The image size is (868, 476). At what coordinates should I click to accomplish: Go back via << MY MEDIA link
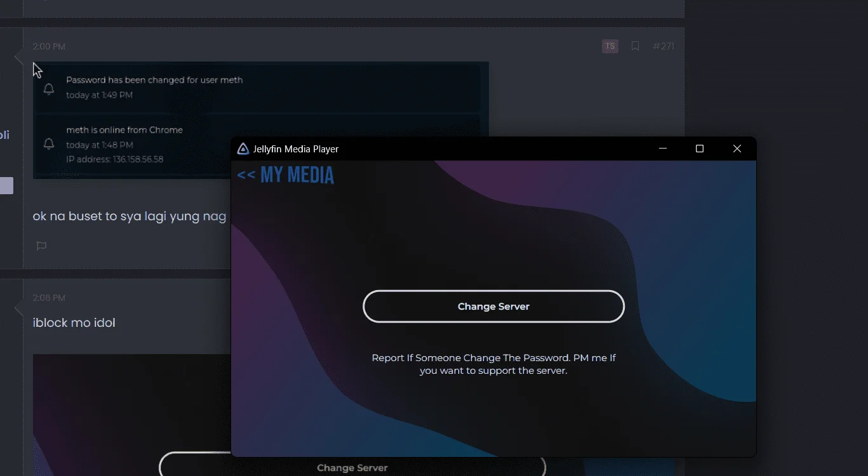coord(286,175)
